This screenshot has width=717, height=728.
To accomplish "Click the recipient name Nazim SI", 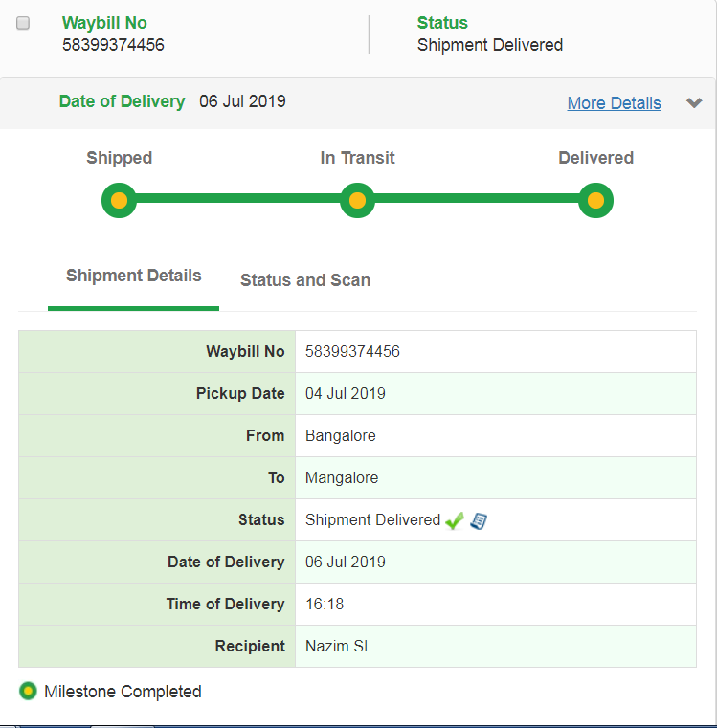I will click(336, 647).
